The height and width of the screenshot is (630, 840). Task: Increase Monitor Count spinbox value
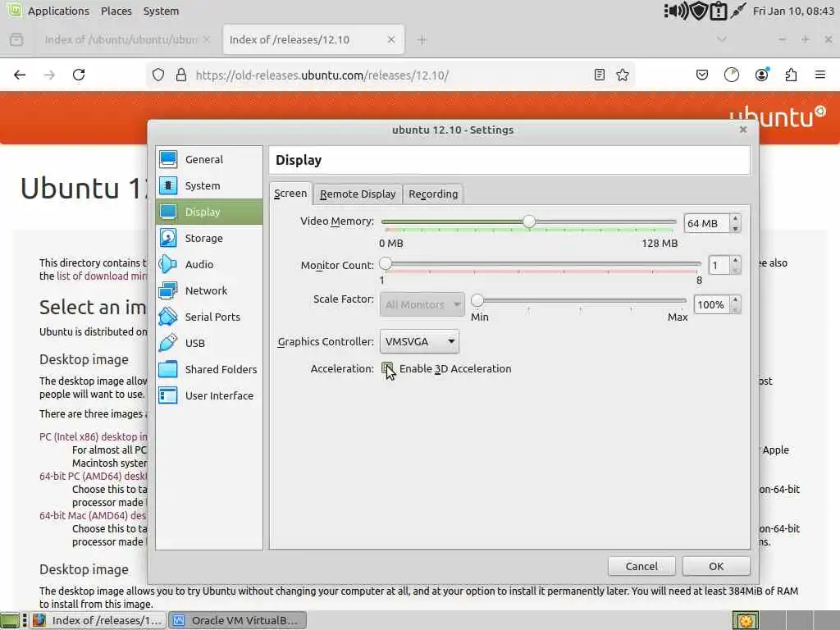[x=736, y=260]
